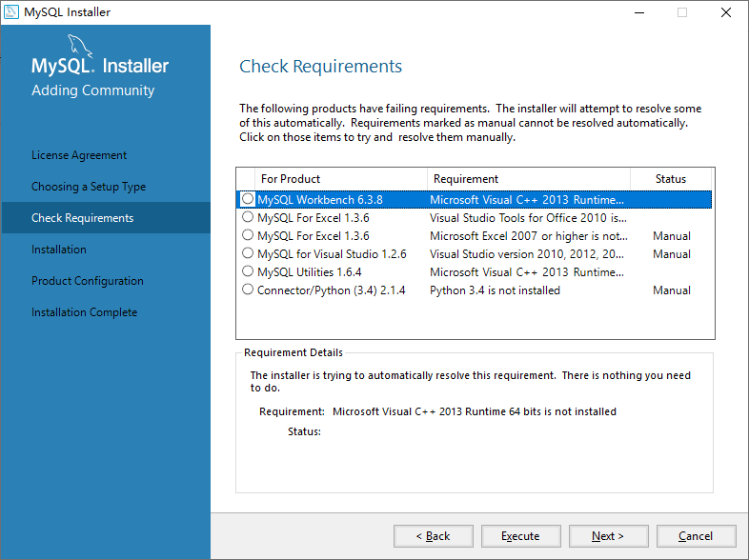Select MySQL Utilities 1.6.4 radio circle
Screen dimensions: 749x560
point(248,271)
